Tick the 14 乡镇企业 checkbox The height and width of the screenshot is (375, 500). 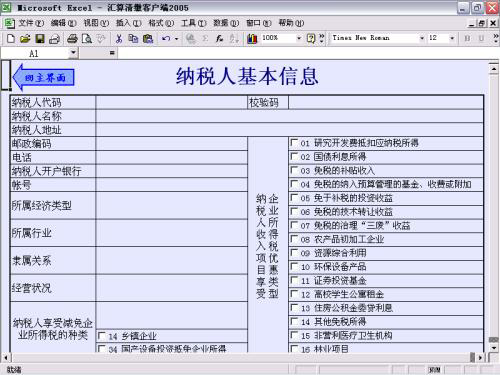102,336
